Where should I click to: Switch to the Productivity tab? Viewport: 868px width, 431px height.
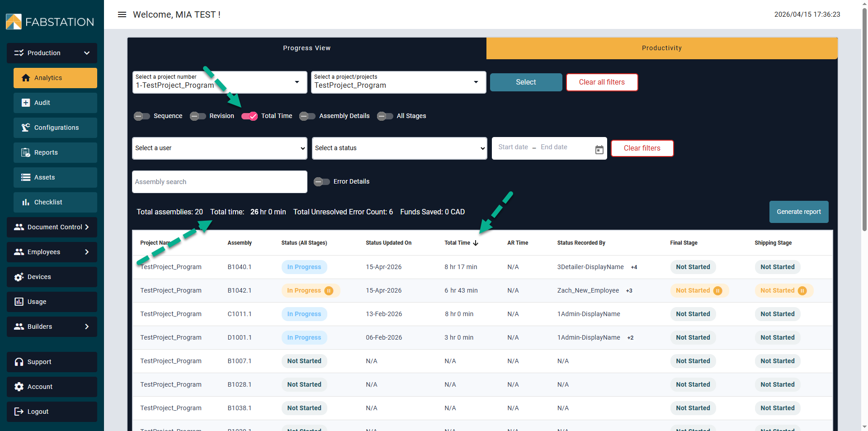pyautogui.click(x=661, y=48)
